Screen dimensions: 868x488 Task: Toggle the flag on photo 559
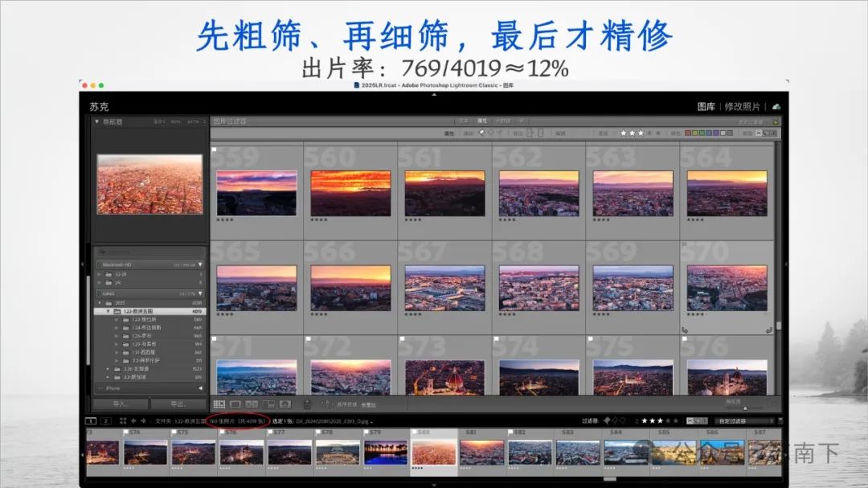[x=215, y=150]
